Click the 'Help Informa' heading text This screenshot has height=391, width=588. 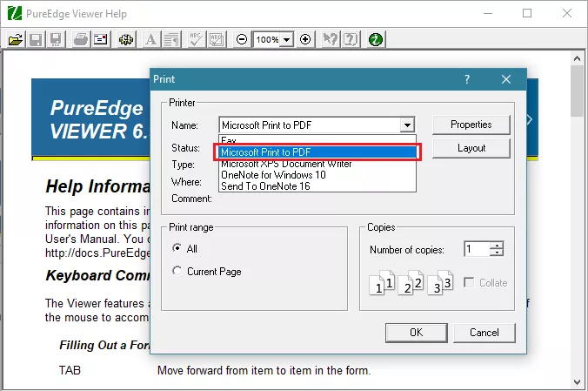[97, 186]
